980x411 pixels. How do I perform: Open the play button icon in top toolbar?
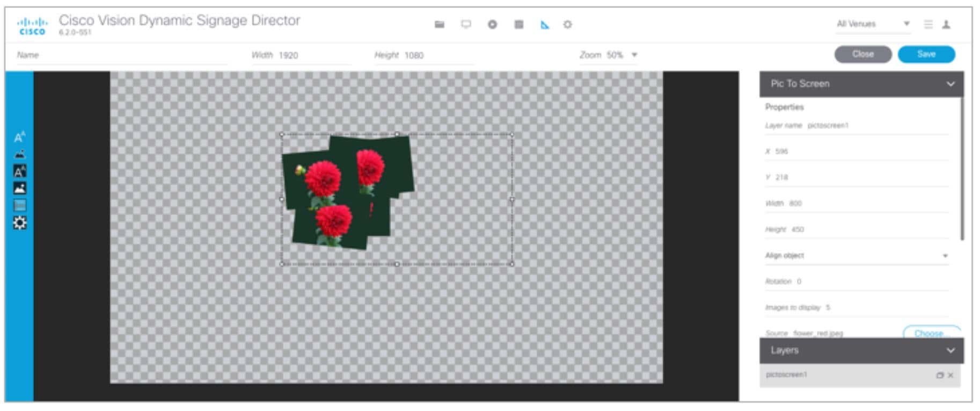pos(492,24)
